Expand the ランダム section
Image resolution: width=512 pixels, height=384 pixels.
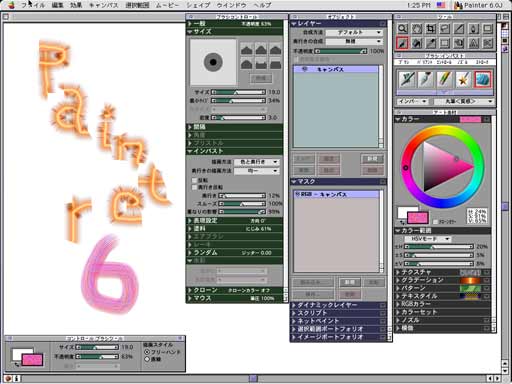[x=190, y=253]
